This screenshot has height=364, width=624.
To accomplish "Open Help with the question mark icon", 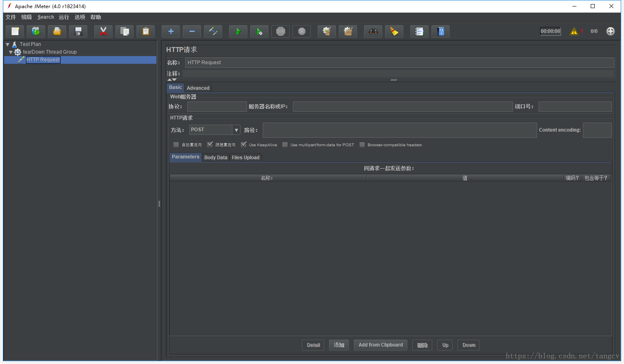I will click(440, 31).
